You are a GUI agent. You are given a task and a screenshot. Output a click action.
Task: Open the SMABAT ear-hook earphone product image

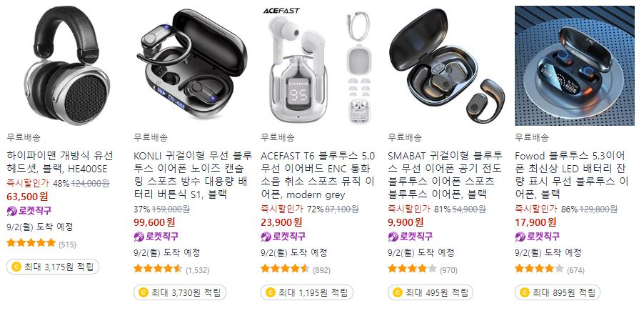point(447,65)
